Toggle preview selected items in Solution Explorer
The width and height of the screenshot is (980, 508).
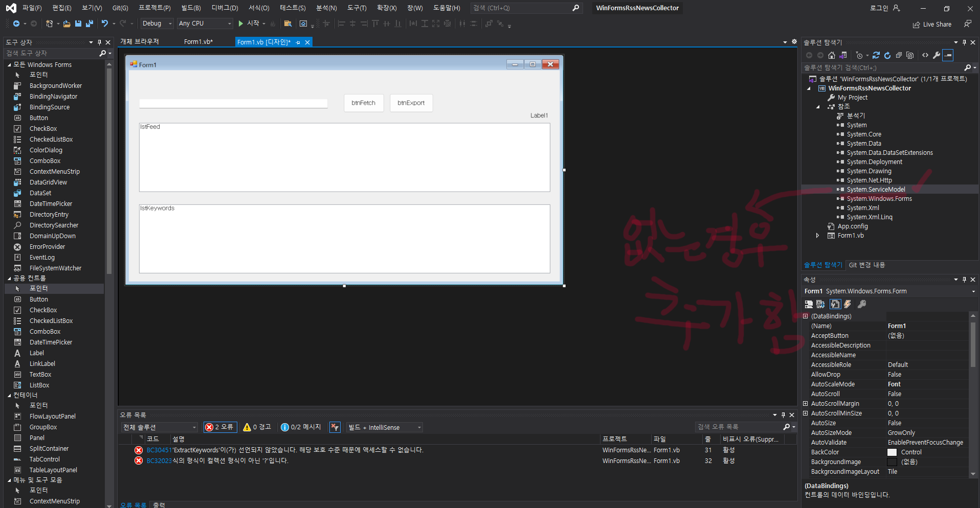click(948, 55)
